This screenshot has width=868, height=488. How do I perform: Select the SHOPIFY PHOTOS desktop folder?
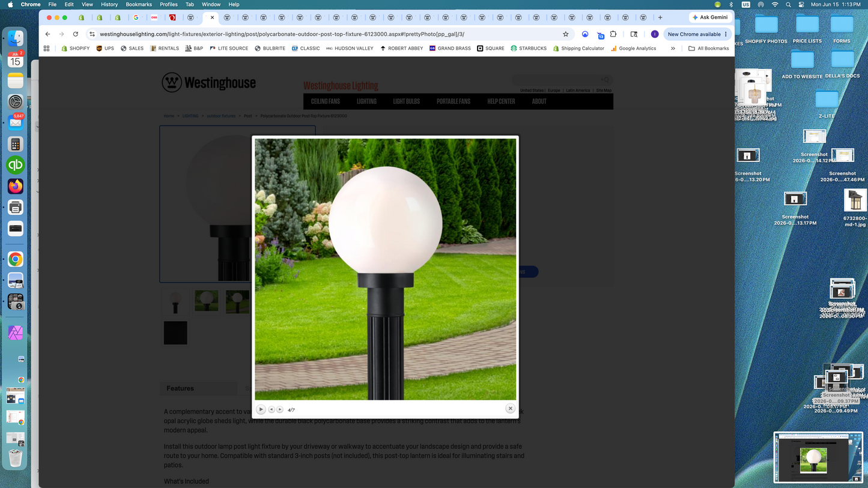[766, 29]
